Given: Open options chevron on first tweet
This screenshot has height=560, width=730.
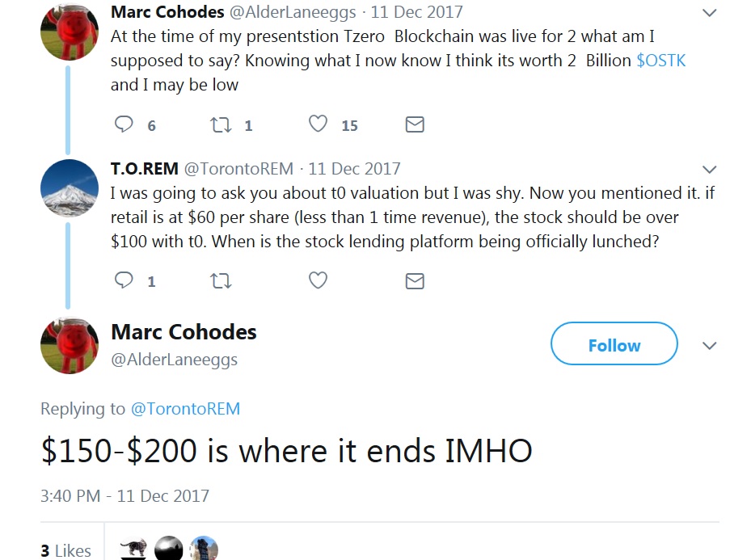Looking at the screenshot, I should [x=709, y=13].
